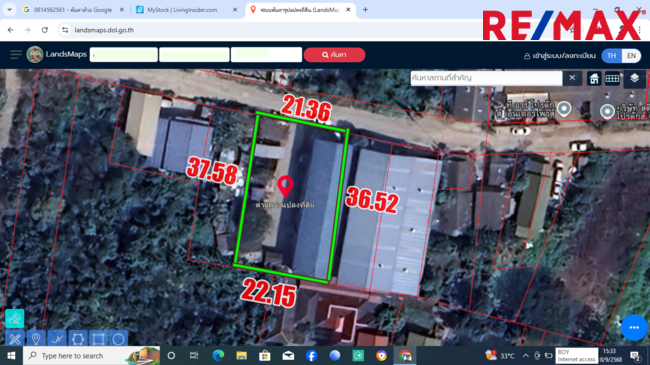The height and width of the screenshot is (365, 650).
Task: Expand the tab search dropdown
Action: (9, 10)
